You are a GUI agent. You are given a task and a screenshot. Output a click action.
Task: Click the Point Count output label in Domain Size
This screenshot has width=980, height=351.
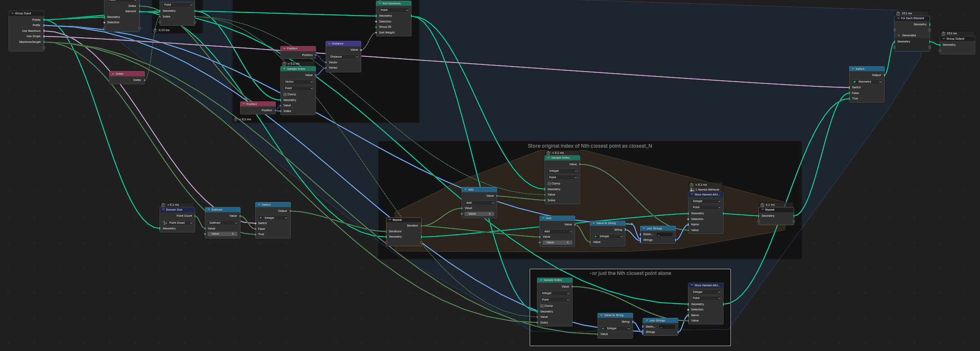pyautogui.click(x=184, y=216)
